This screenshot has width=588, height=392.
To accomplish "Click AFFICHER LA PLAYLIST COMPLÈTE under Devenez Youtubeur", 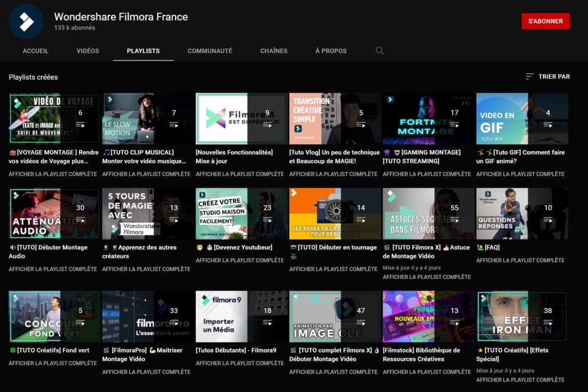I will (x=240, y=260).
